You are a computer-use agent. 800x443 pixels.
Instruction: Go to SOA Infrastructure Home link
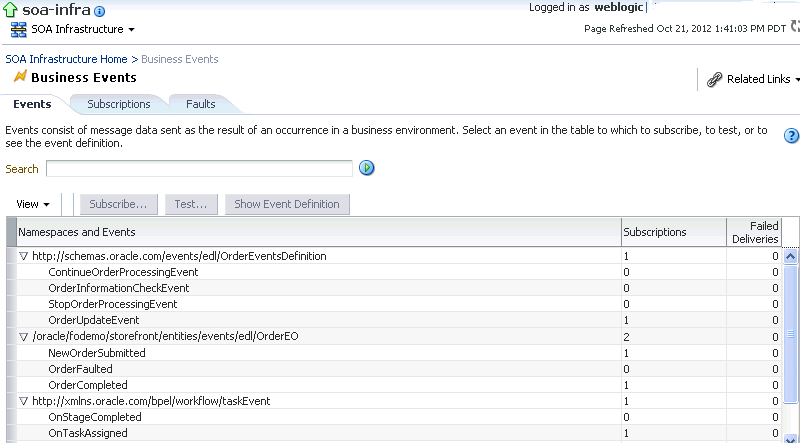[66, 59]
